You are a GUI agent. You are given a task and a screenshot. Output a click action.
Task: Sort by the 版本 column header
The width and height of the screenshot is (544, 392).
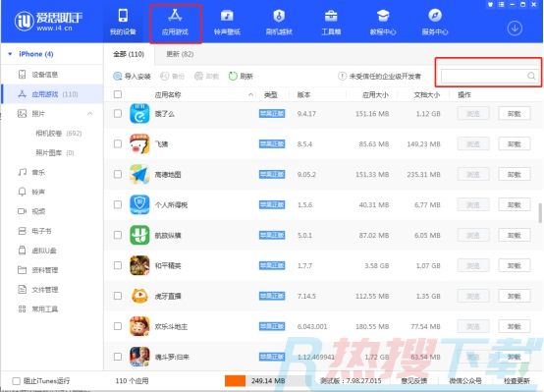pos(303,94)
